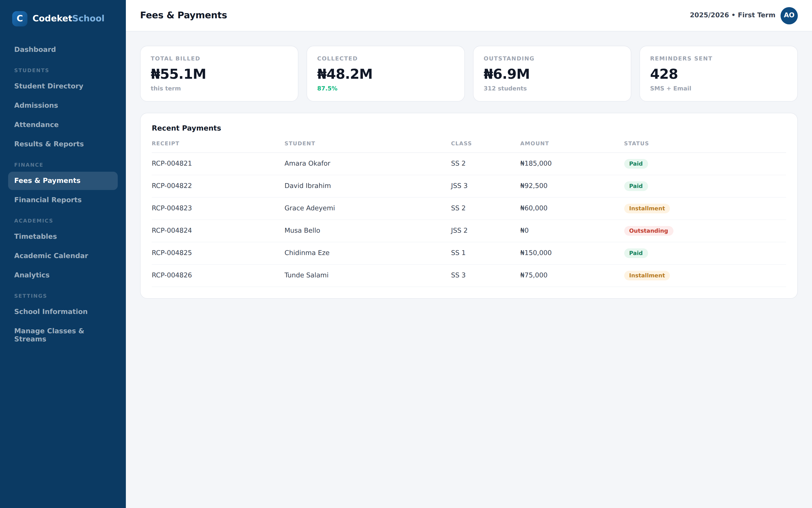This screenshot has height=508, width=812.
Task: Click the Amount column header
Action: click(x=534, y=144)
